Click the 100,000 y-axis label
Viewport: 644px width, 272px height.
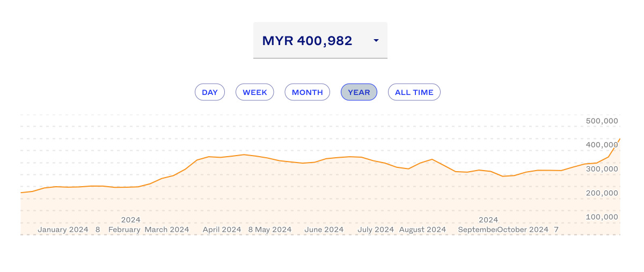pyautogui.click(x=602, y=217)
